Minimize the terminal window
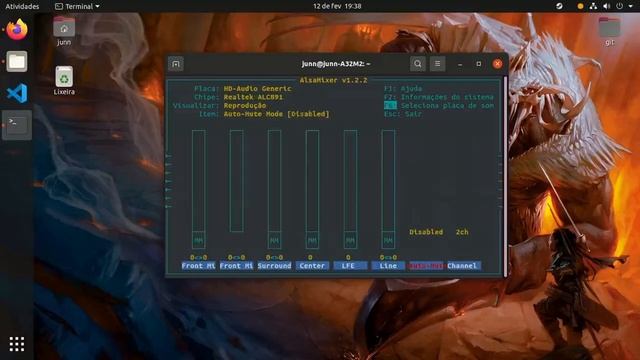640x360 pixels. [460, 64]
